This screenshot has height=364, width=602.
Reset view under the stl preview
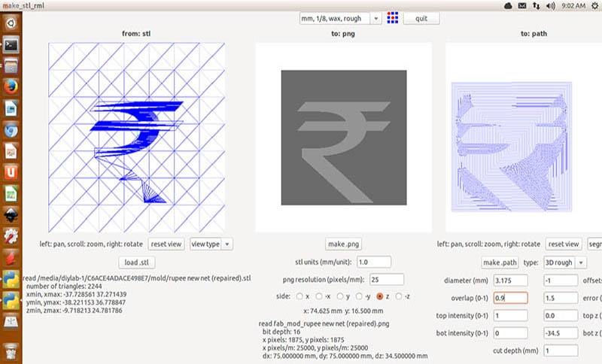pyautogui.click(x=166, y=244)
